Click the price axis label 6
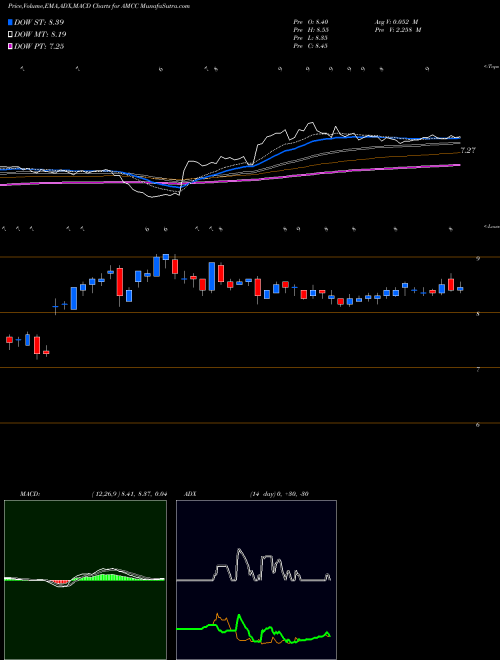The width and height of the screenshot is (500, 660). coord(478,425)
